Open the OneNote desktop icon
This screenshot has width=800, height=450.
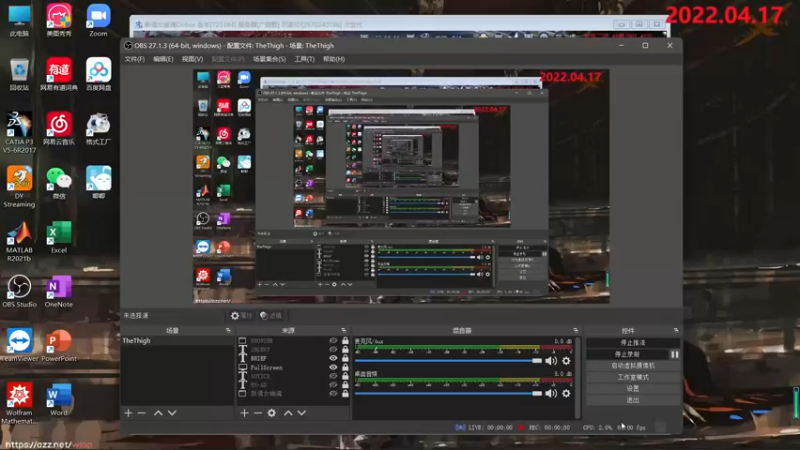click(x=59, y=291)
